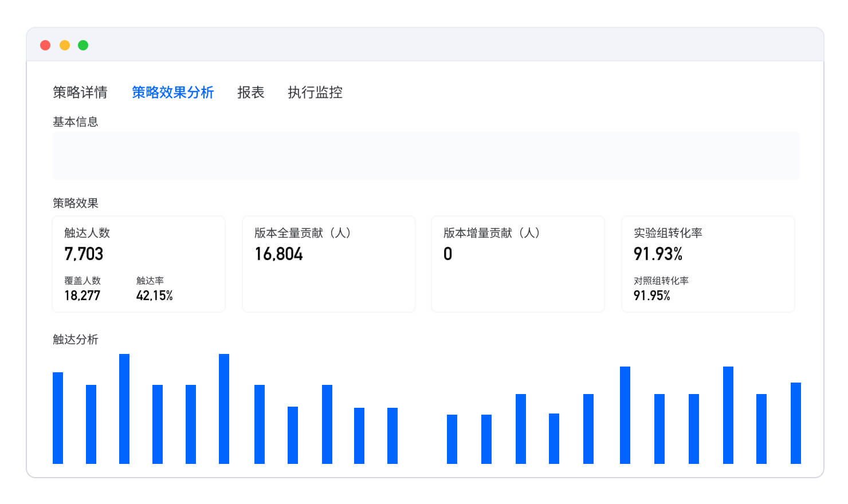The width and height of the screenshot is (848, 504).
Task: Click the 策略效果 section heading
Action: 75,203
